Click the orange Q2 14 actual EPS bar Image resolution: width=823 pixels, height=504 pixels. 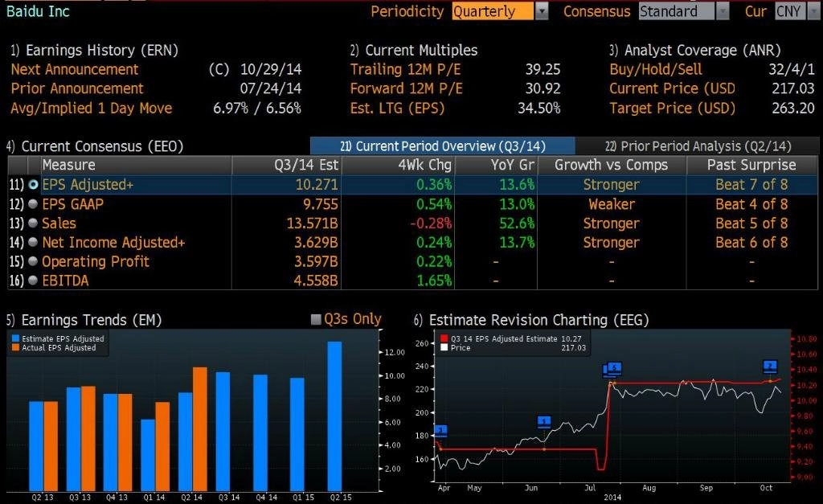200,429
